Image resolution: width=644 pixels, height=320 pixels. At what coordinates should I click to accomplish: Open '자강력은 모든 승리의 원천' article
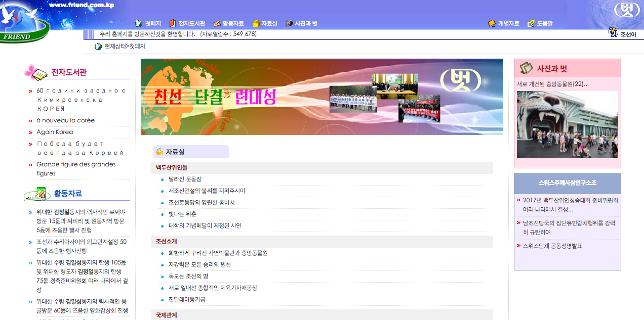(199, 264)
